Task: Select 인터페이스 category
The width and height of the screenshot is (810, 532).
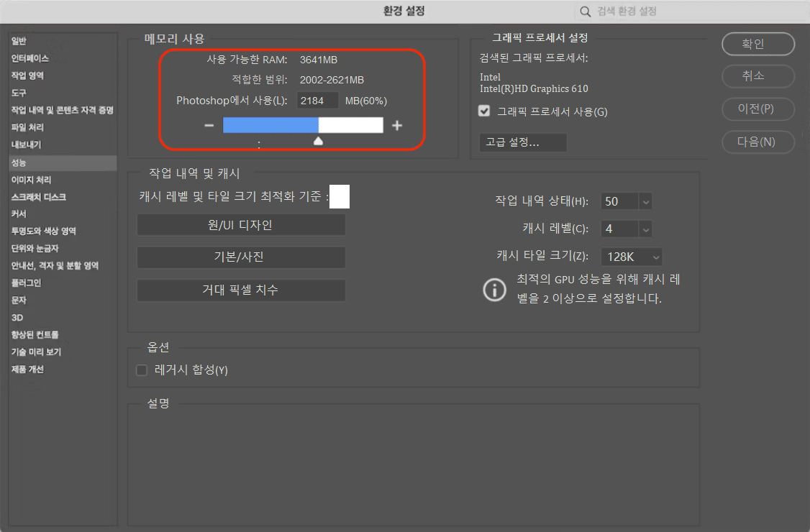Action: (30, 58)
